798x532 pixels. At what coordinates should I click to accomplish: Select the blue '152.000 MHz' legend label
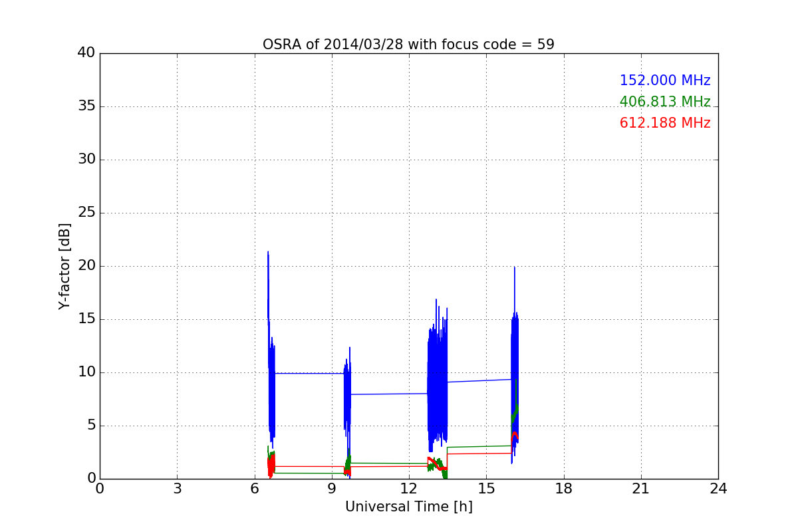click(x=665, y=80)
